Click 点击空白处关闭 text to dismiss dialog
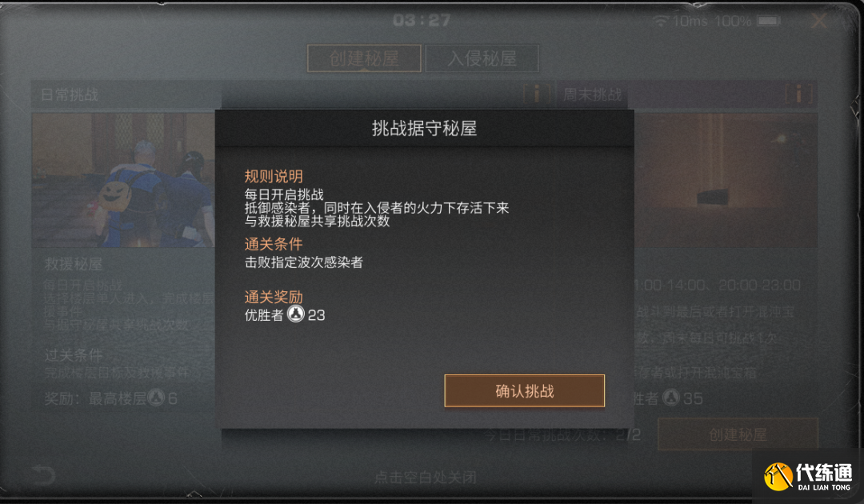The image size is (864, 504). coord(425,477)
